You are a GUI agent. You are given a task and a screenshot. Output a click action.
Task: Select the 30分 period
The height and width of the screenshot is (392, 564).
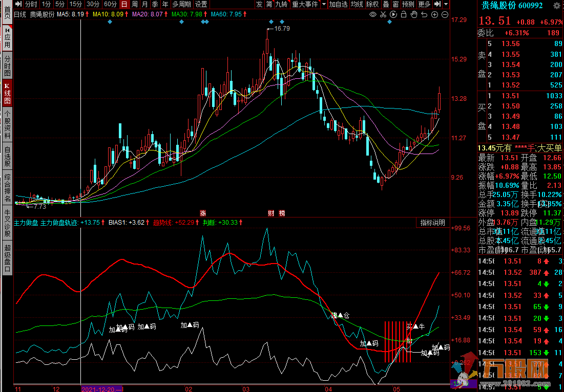click(x=93, y=4)
